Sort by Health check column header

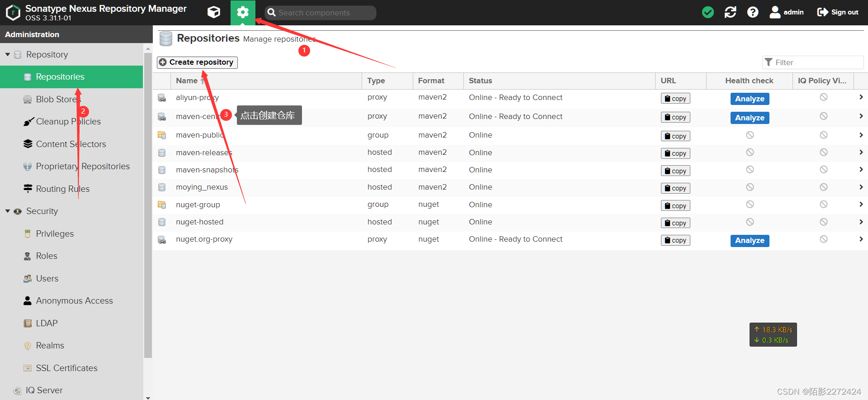point(749,81)
